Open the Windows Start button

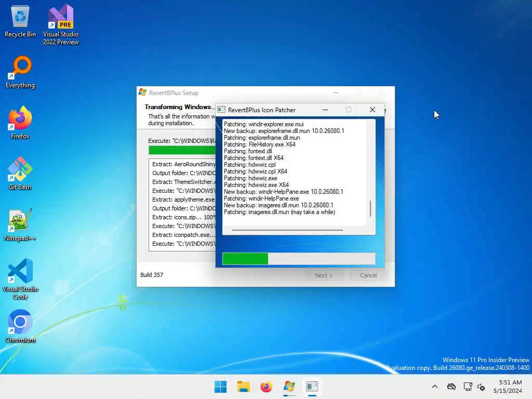point(220,387)
